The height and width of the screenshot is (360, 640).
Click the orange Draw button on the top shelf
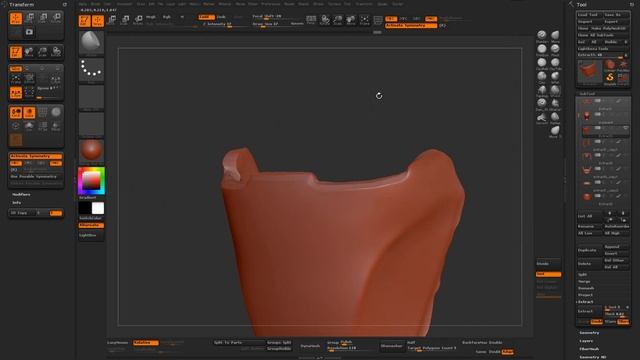(98, 20)
